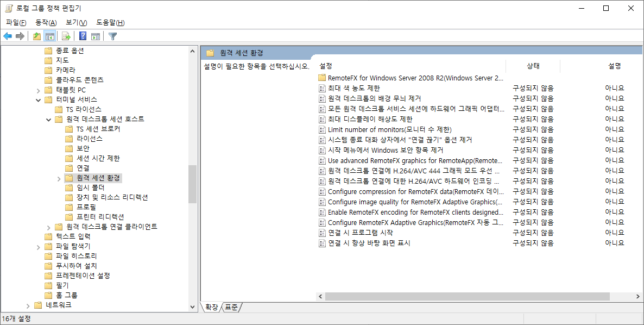Click the list horizontal scroll-right arrow

coord(638,296)
